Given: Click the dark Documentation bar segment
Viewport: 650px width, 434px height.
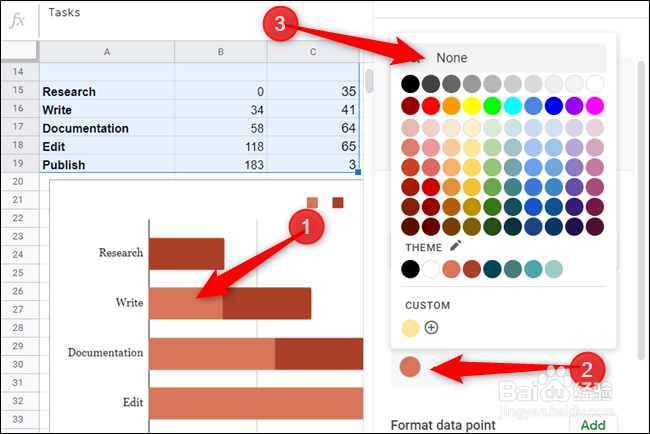Looking at the screenshot, I should (319, 354).
